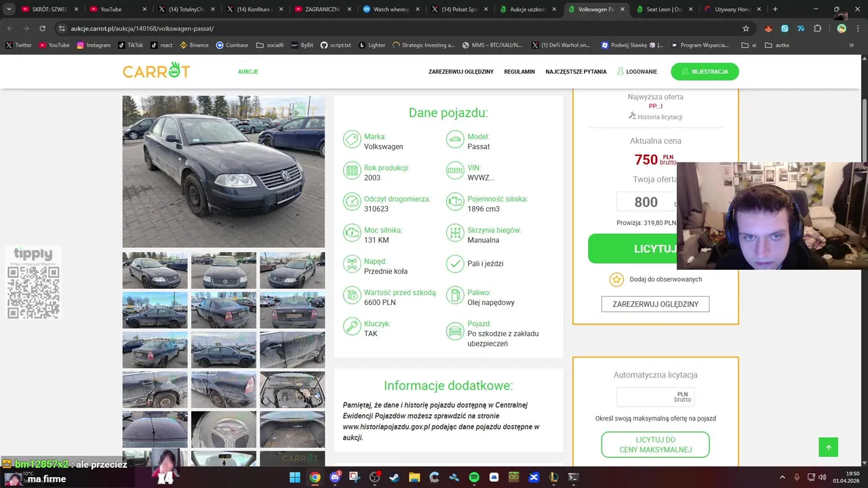The image size is (868, 488).
Task: Select the rear view thumbnail showing trunk lid
Action: coord(292,310)
